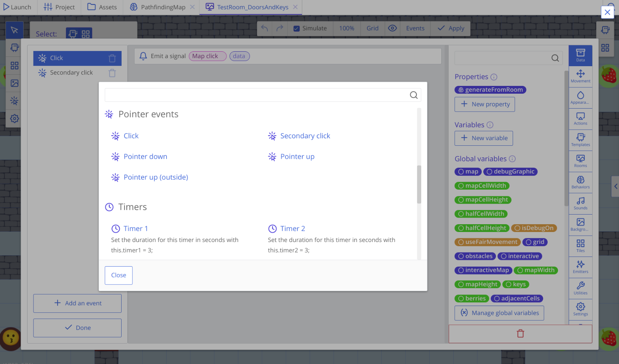The width and height of the screenshot is (619, 364).
Task: Open Manage global variables
Action: pos(499,313)
